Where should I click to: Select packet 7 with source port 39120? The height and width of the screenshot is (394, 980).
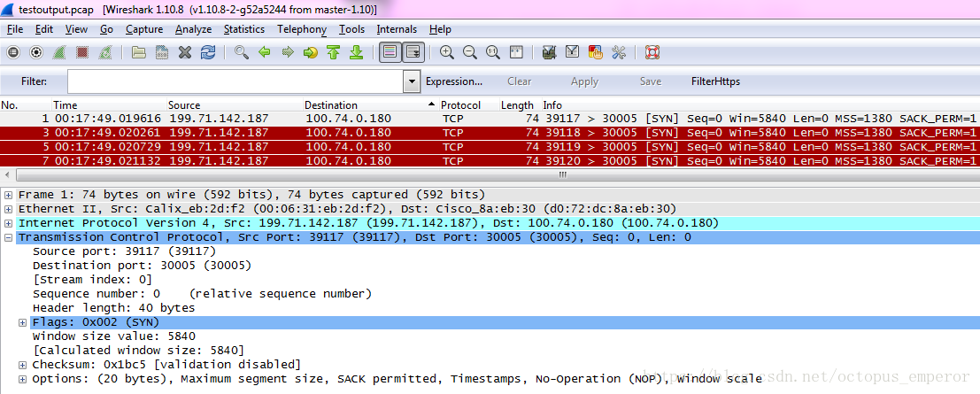tap(490, 161)
